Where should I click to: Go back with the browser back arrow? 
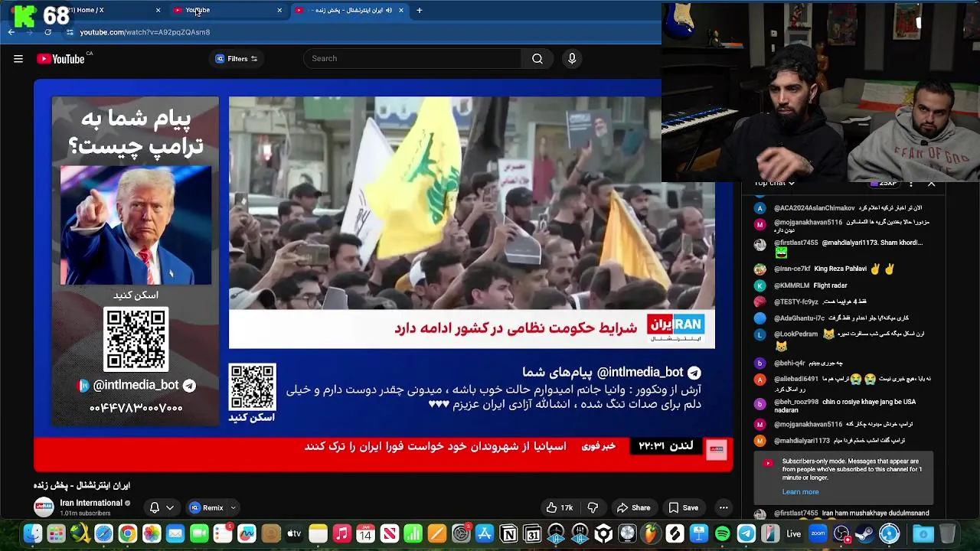[11, 32]
